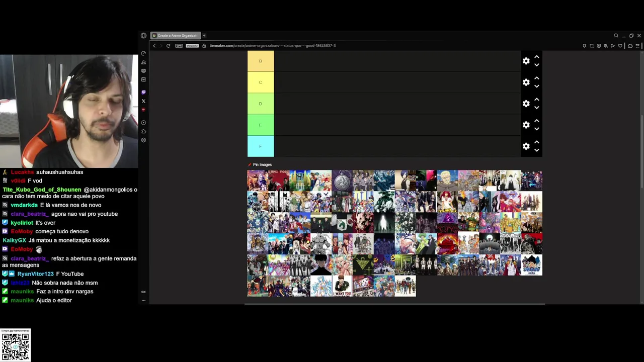Open settings gear for tier B

[526, 61]
